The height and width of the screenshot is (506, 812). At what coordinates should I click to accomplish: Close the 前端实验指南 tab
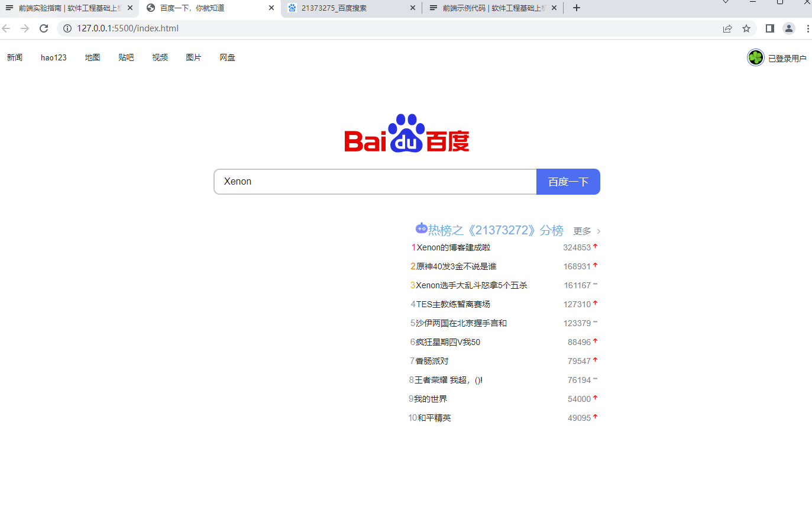tap(130, 8)
